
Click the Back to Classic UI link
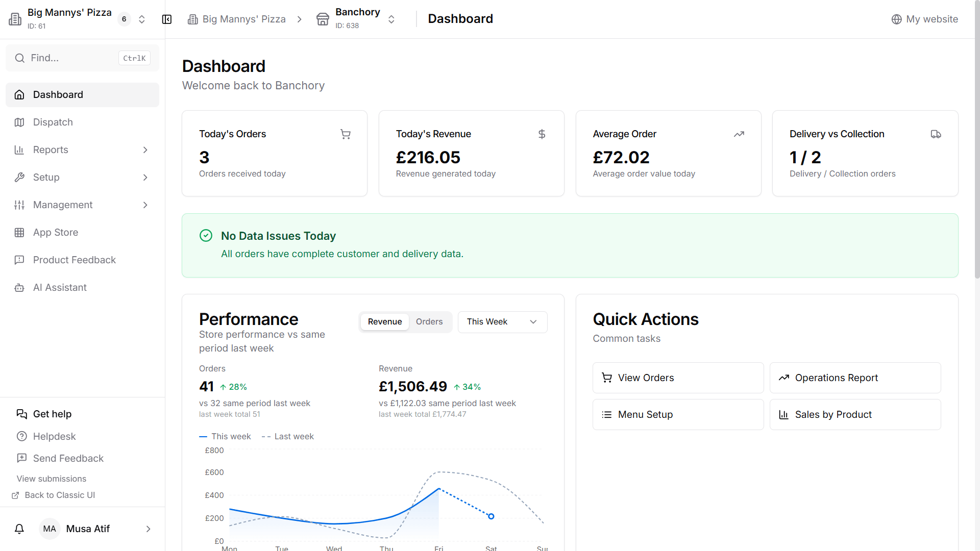(x=54, y=495)
